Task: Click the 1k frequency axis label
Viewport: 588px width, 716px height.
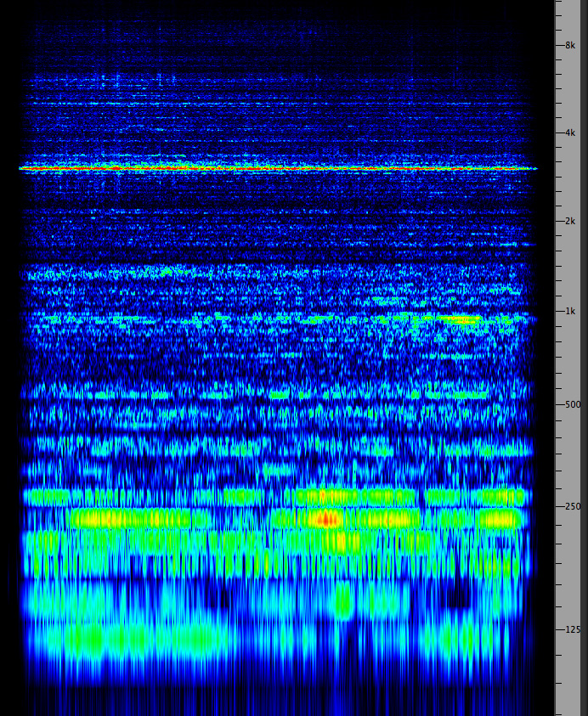Action: coord(570,311)
